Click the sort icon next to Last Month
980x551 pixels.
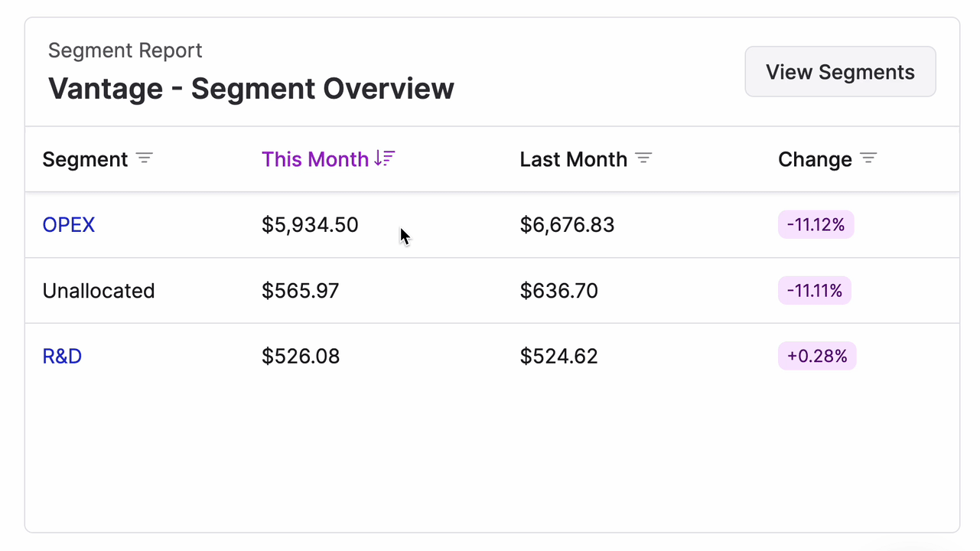click(x=644, y=158)
